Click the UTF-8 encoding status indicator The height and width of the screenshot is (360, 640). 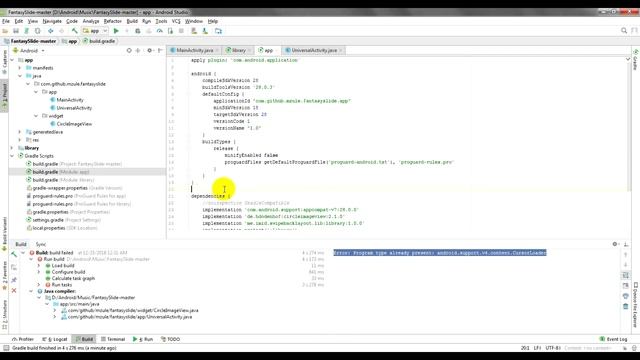(553, 348)
